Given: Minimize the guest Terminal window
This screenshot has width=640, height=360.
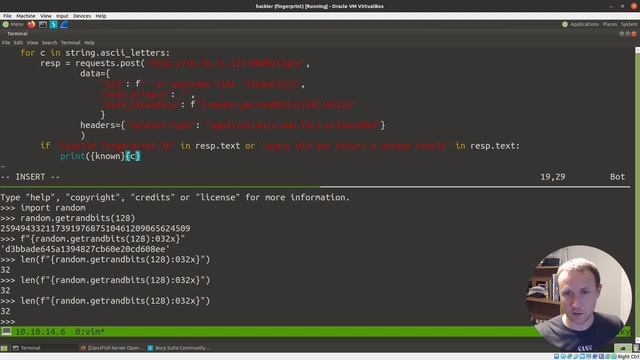Looking at the screenshot, I should coord(621,34).
